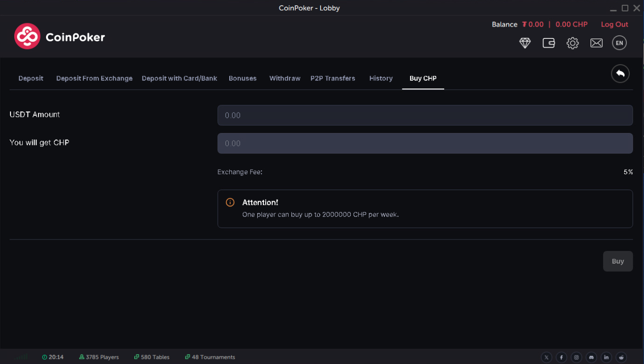This screenshot has width=644, height=364.
Task: Open the LinkedIn social link
Action: [x=607, y=357]
